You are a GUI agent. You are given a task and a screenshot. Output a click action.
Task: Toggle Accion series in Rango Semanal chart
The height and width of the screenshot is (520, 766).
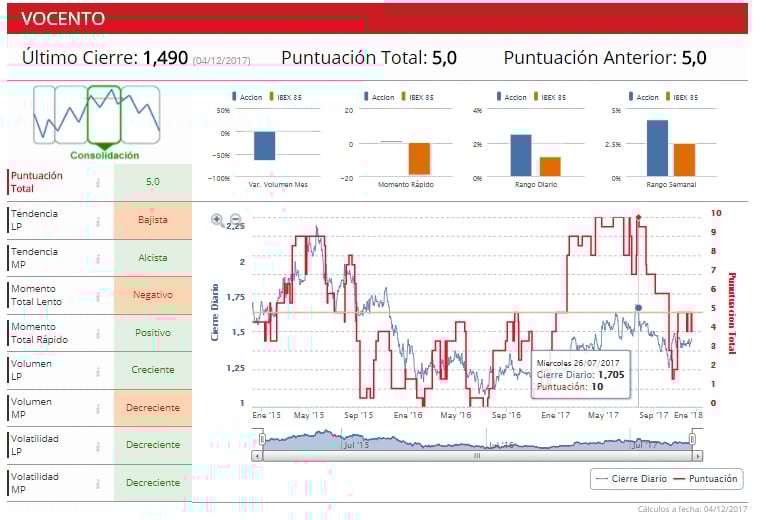point(643,97)
